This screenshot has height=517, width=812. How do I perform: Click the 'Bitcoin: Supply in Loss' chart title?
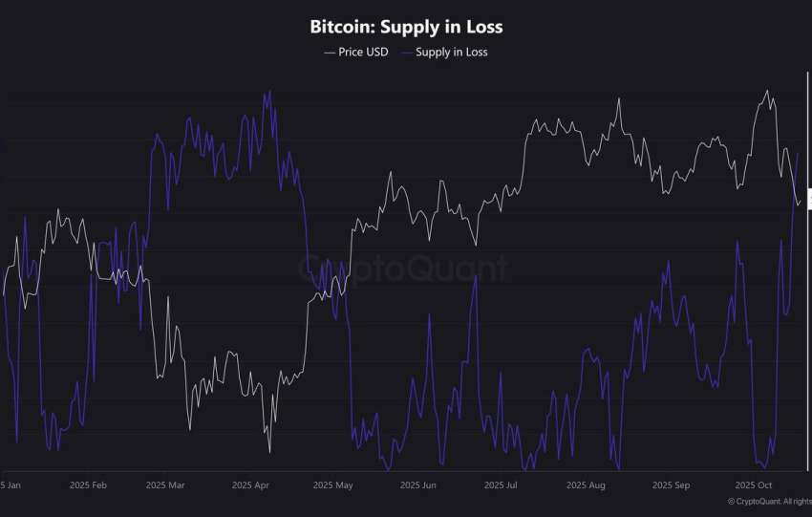point(406,27)
